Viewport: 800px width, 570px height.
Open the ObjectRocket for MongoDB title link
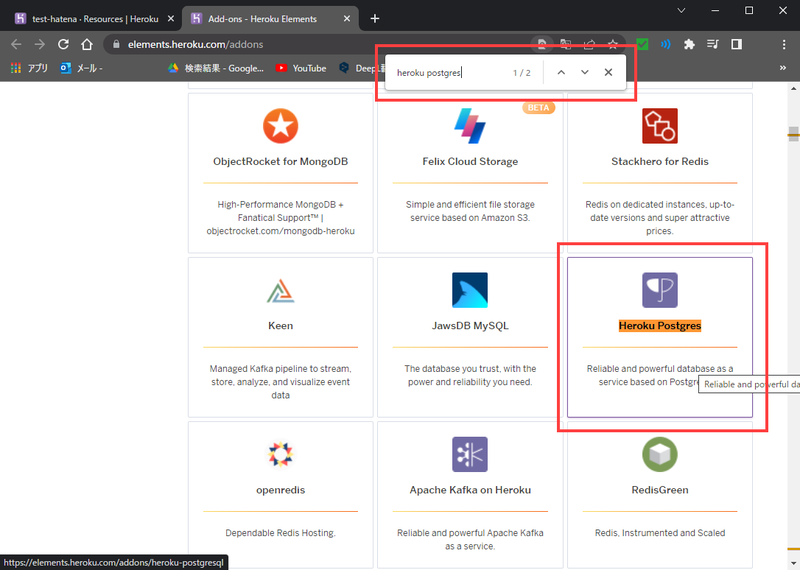click(281, 161)
